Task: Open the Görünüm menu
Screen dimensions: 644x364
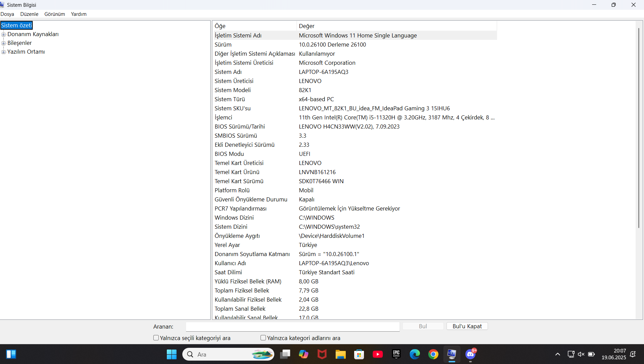Action: (55, 14)
